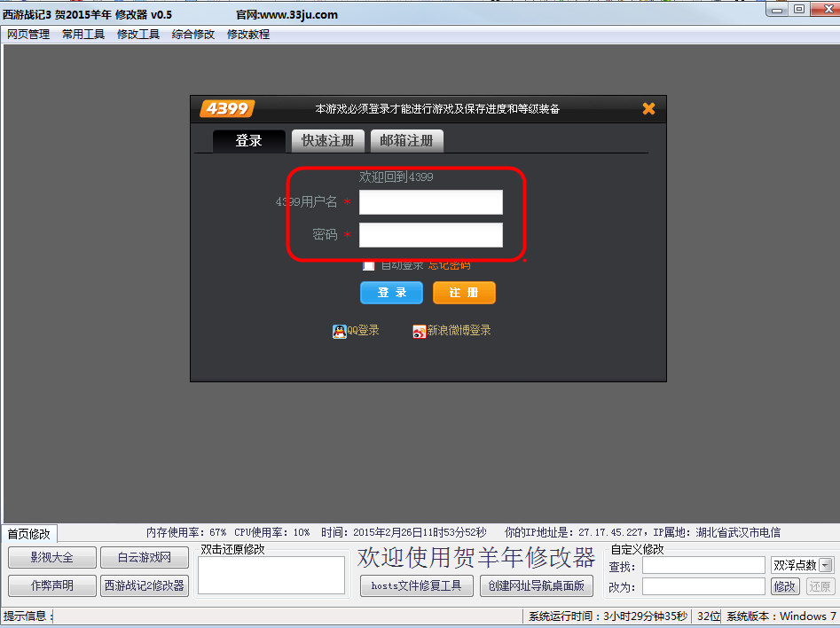
Task: Open the 网页管理 menu
Action: 28,35
